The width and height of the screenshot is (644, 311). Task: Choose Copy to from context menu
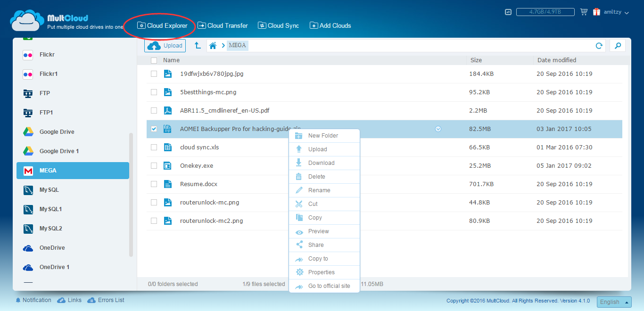click(324, 259)
